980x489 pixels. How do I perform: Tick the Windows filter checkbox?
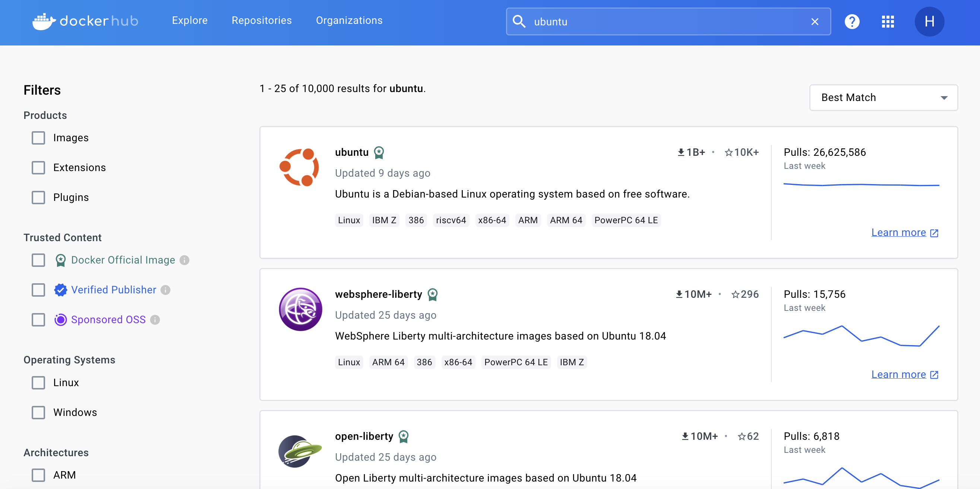pyautogui.click(x=38, y=413)
